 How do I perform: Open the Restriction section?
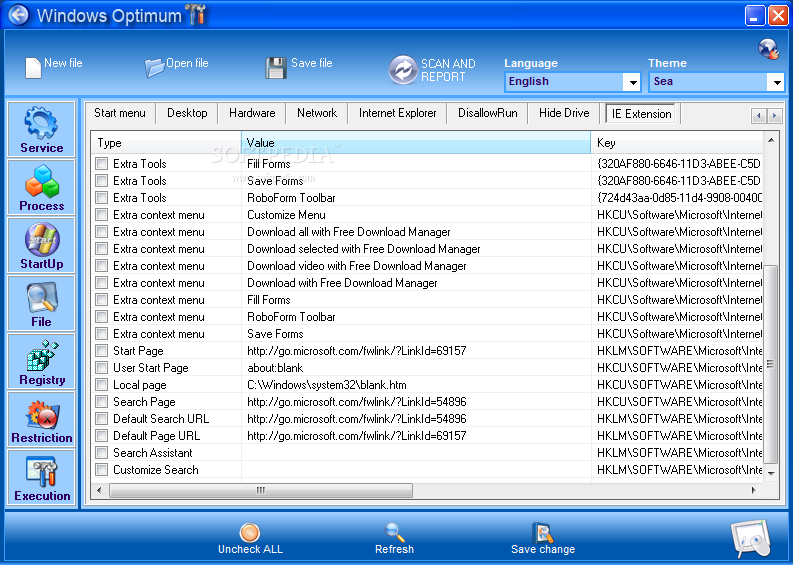pyautogui.click(x=41, y=419)
